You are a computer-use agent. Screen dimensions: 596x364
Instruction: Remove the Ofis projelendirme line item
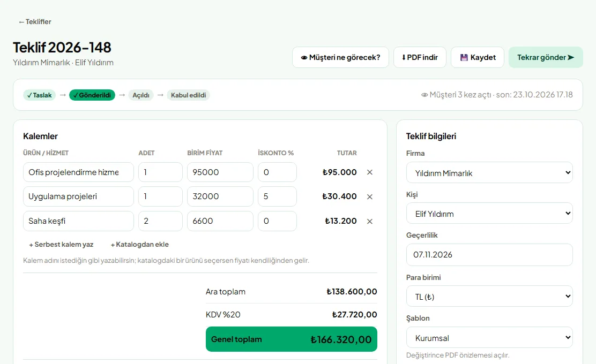click(369, 172)
